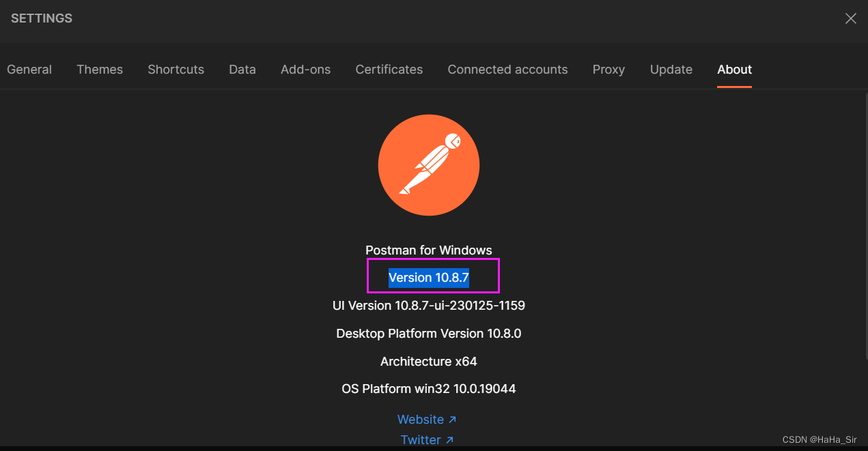The height and width of the screenshot is (451, 868).
Task: Open the Website link
Action: pos(427,419)
